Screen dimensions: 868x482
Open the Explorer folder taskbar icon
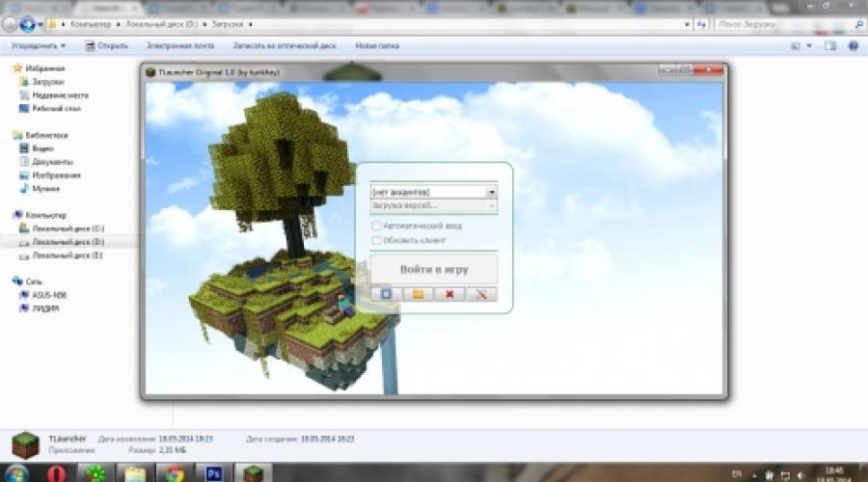[x=135, y=473]
